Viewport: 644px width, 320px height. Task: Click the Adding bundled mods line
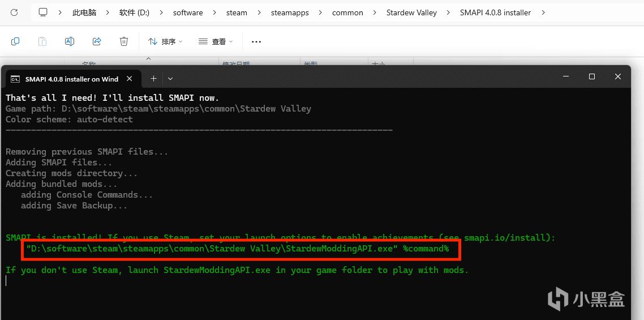click(x=62, y=184)
